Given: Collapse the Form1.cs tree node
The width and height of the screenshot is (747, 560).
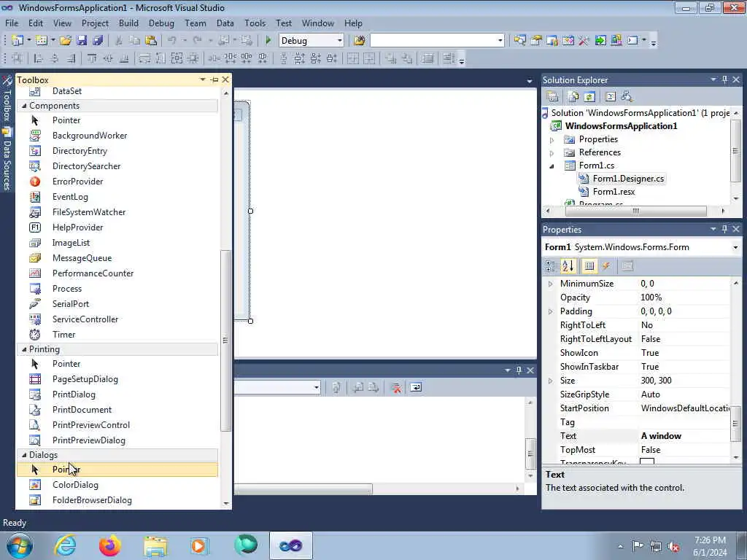Looking at the screenshot, I should tap(552, 166).
